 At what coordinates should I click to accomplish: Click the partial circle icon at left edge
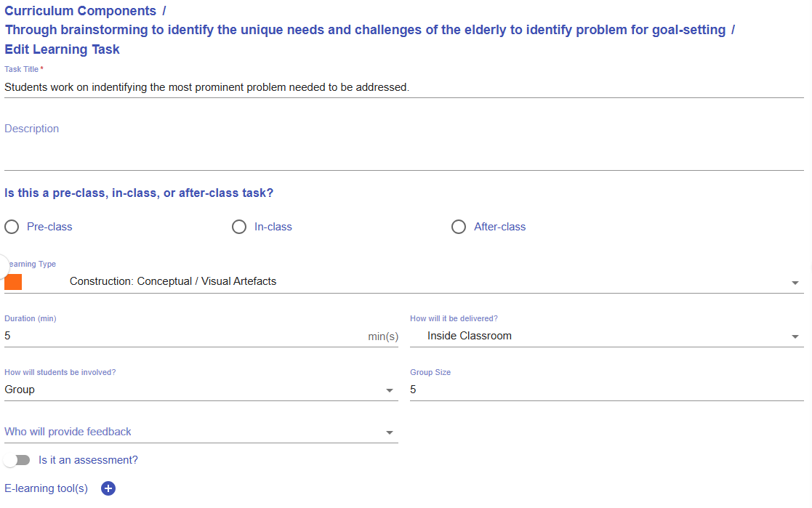4,265
